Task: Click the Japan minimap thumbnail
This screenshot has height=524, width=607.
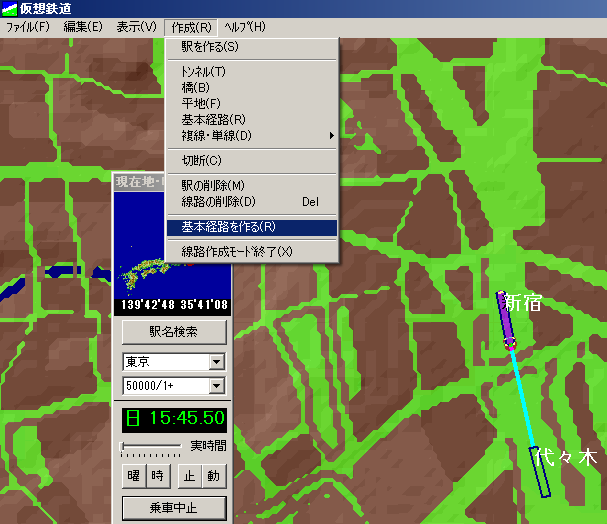Action: [x=173, y=242]
